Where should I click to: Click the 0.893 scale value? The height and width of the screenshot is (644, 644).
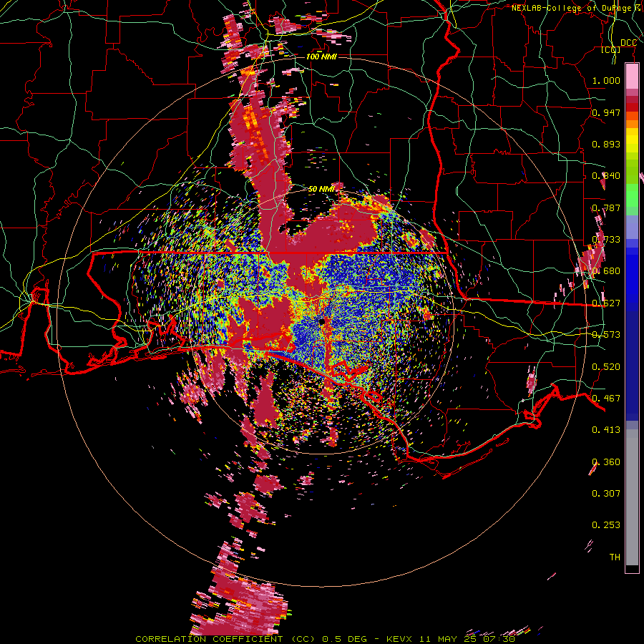tap(606, 144)
